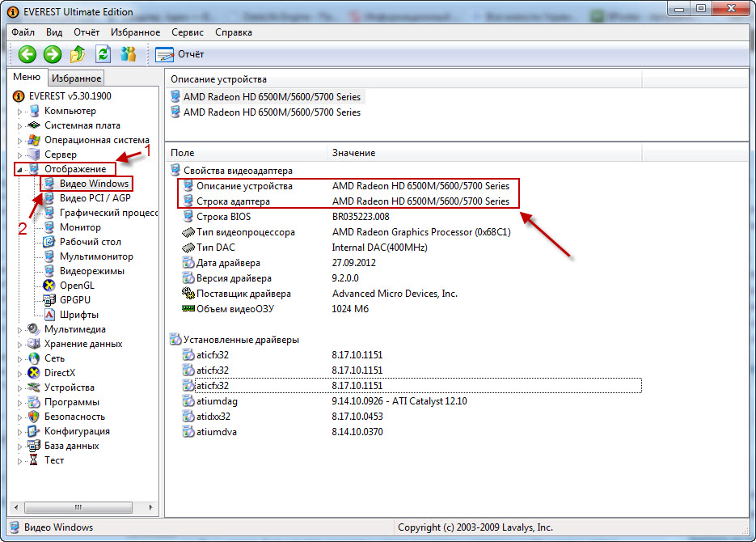Open the Файл menu
Image resolution: width=756 pixels, height=542 pixels.
[23, 32]
